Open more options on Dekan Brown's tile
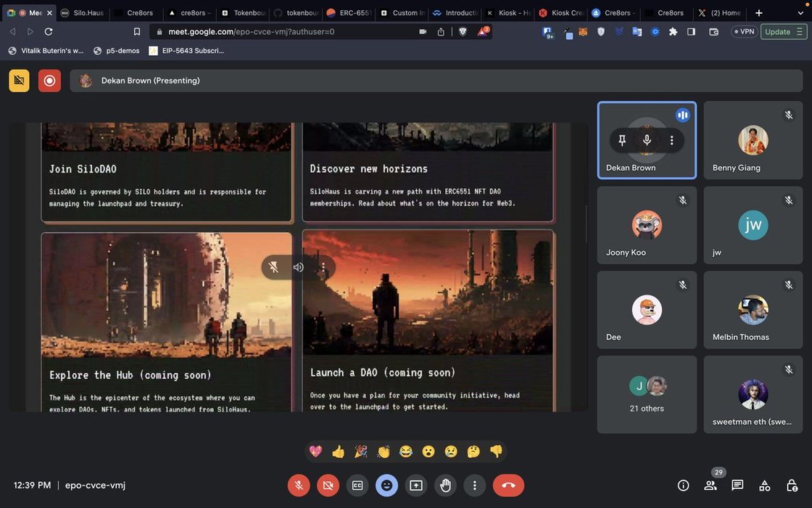This screenshot has height=508, width=812. tap(671, 140)
